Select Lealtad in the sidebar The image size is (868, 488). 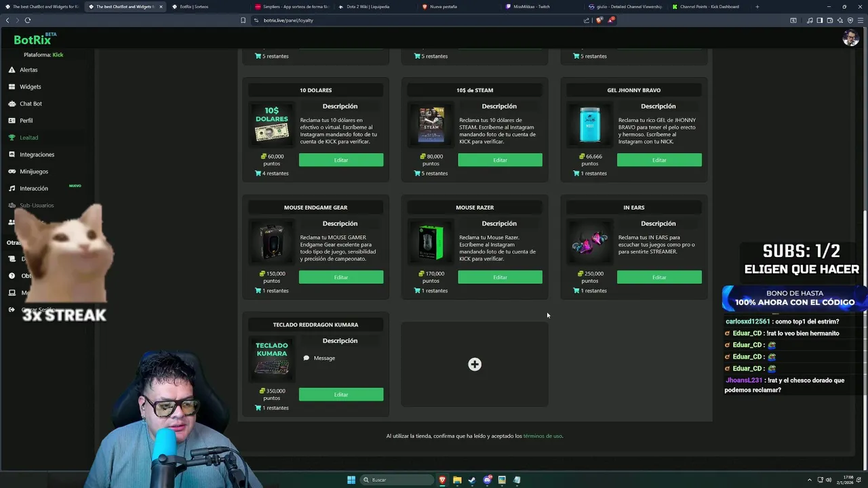tap(28, 138)
